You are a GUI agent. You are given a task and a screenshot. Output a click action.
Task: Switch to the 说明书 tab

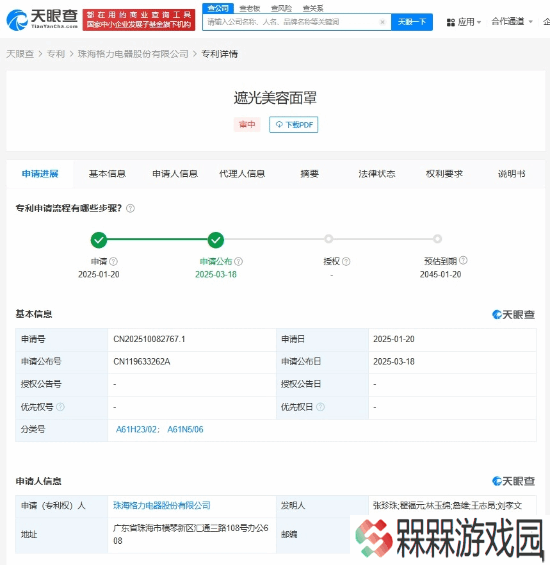tap(511, 174)
